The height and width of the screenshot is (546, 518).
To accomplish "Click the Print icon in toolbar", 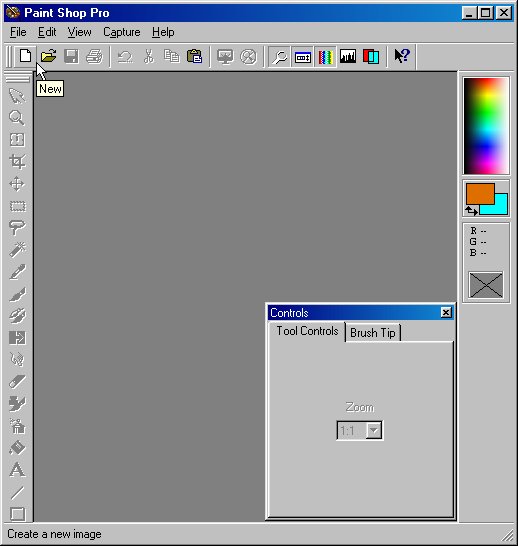I will [x=94, y=56].
